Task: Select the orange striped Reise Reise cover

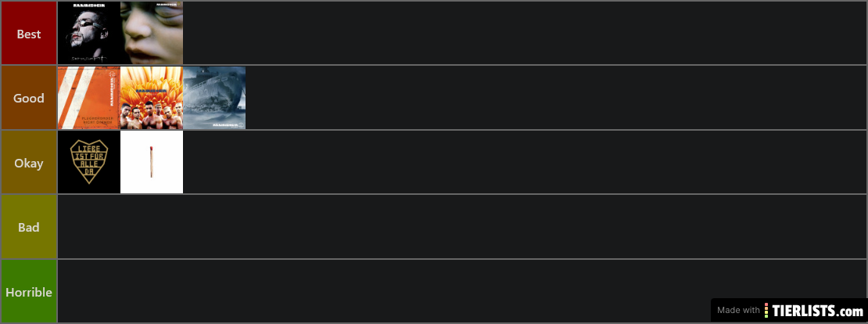Action: point(89,98)
